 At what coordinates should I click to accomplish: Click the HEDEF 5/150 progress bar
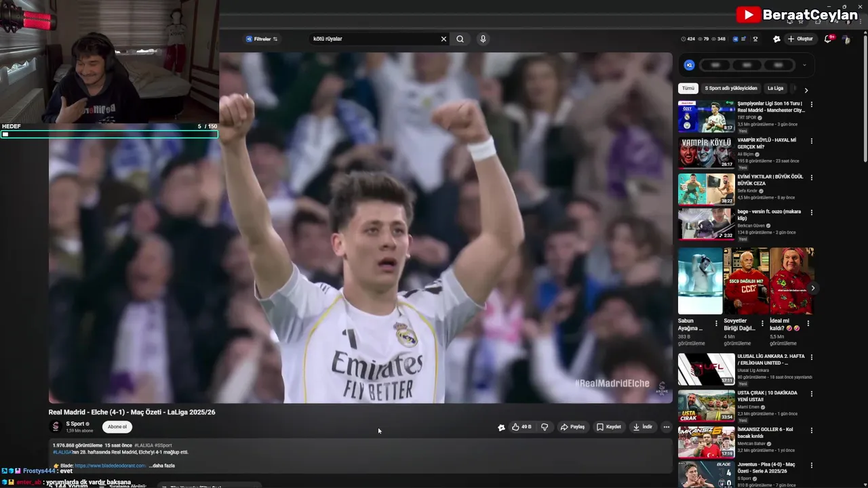[108, 134]
